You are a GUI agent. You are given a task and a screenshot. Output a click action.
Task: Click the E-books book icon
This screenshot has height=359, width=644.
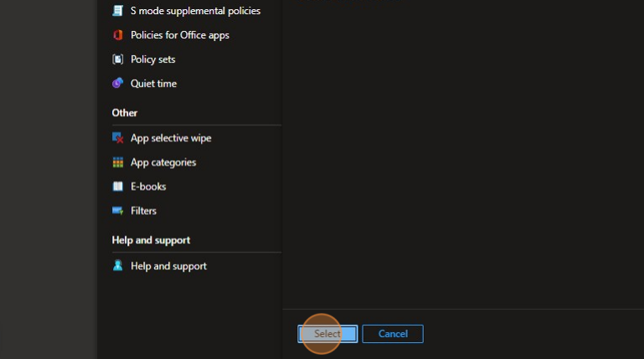(117, 187)
